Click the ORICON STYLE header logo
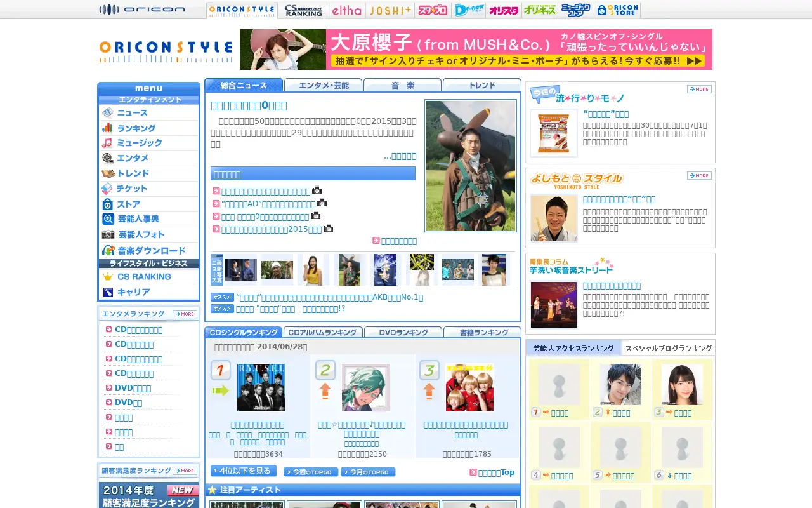Screen dimensions: 812x508 tap(166, 51)
